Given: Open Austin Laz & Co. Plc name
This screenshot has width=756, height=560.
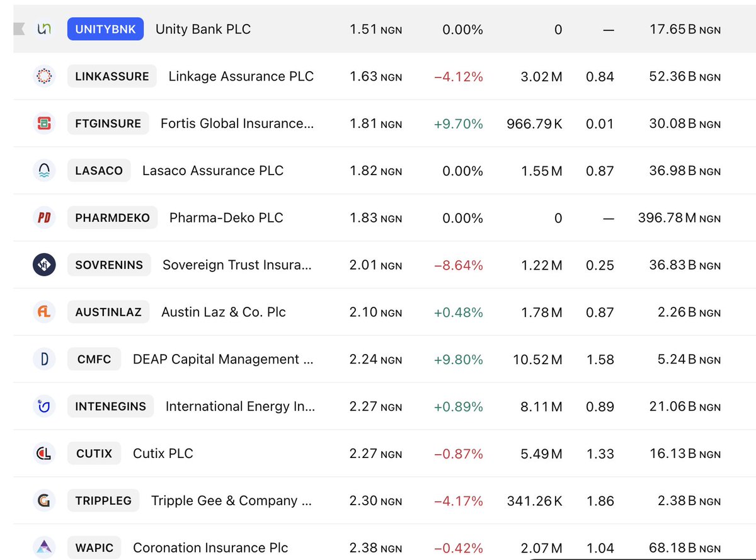Looking at the screenshot, I should click(x=224, y=312).
